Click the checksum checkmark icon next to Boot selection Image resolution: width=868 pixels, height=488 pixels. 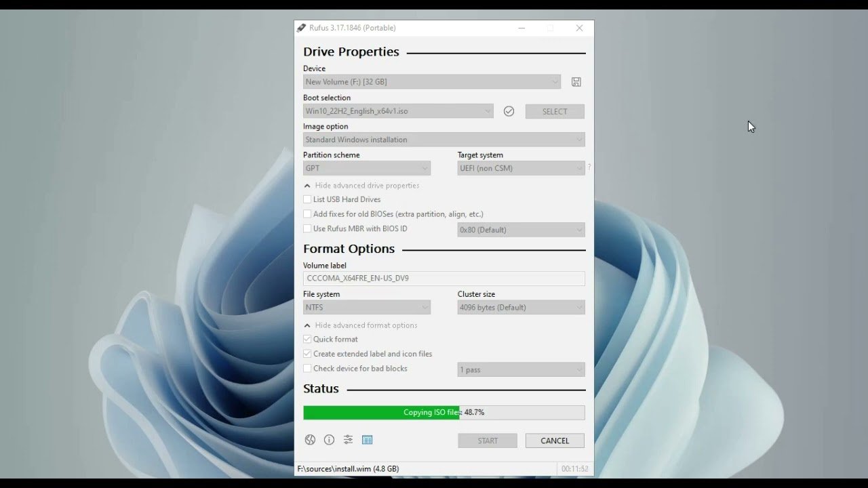coord(509,111)
